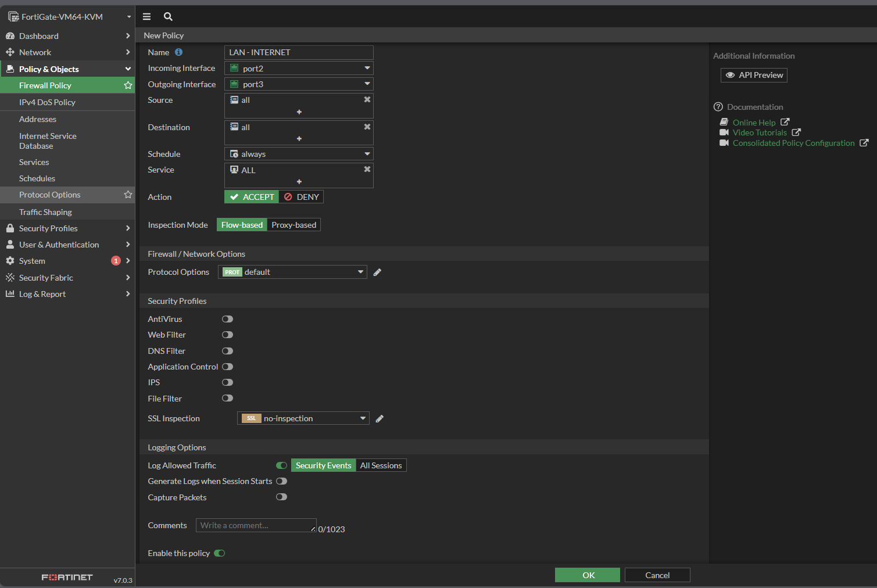Open Addresses in the sidebar menu
The image size is (877, 588).
point(38,119)
